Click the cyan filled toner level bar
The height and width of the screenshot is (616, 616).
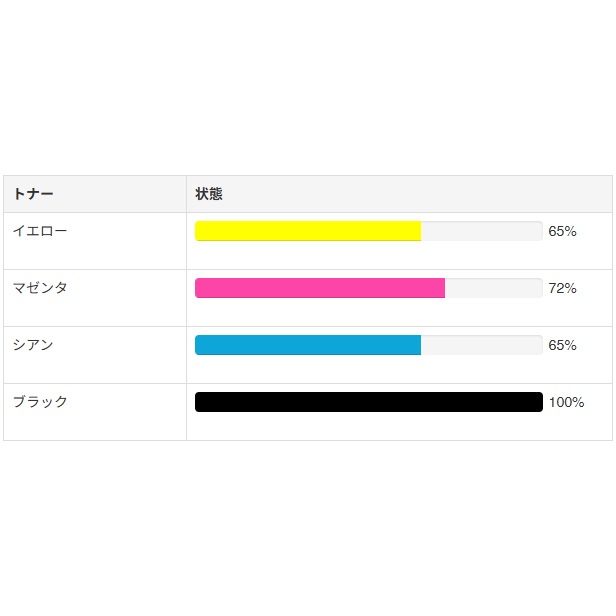(x=307, y=345)
